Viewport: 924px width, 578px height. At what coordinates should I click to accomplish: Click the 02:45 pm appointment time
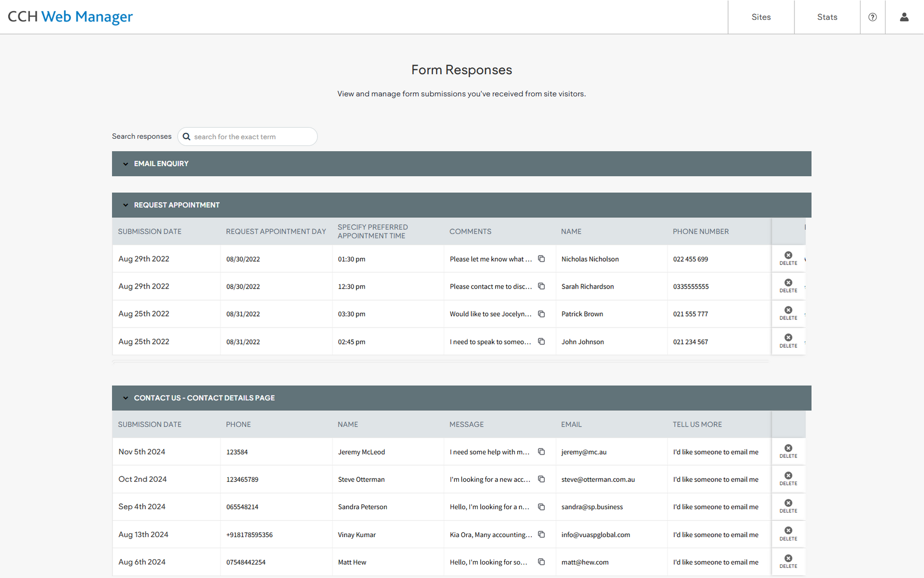click(351, 342)
